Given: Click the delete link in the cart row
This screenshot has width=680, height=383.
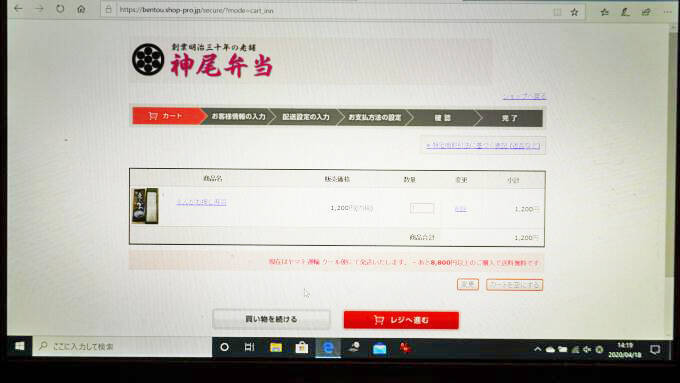Looking at the screenshot, I should (x=461, y=209).
